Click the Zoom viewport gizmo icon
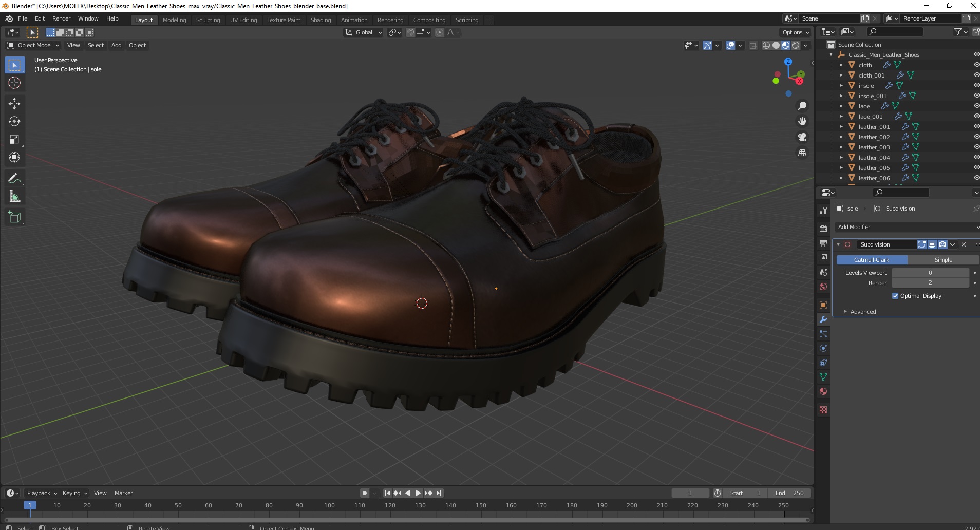Screen dimensions: 980x530 [x=802, y=106]
